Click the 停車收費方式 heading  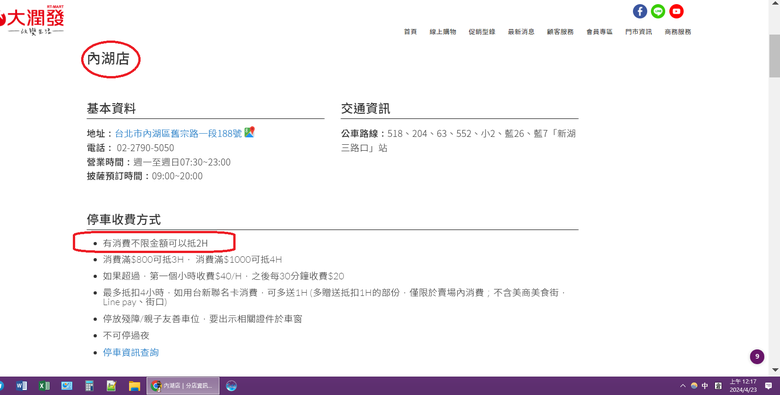click(123, 219)
